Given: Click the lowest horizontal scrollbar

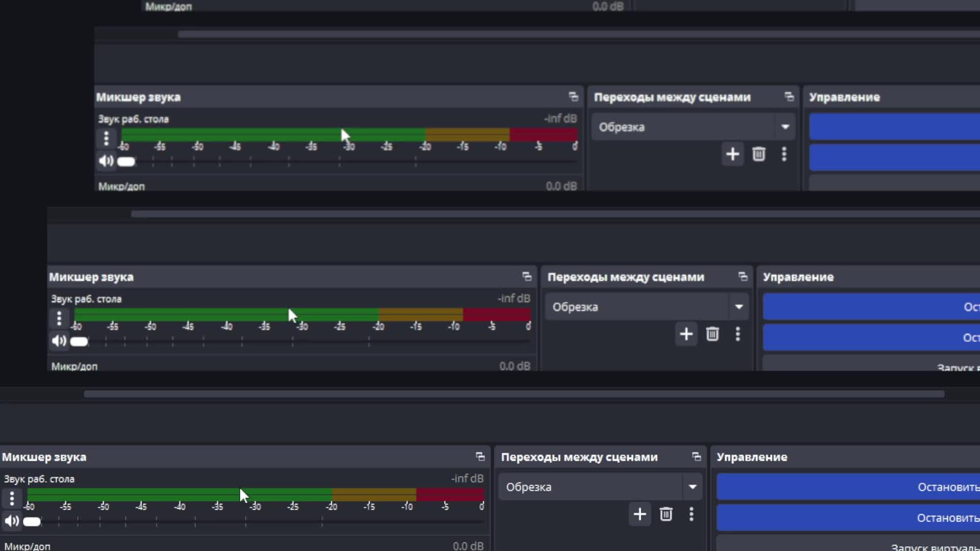Looking at the screenshot, I should pyautogui.click(x=513, y=394).
